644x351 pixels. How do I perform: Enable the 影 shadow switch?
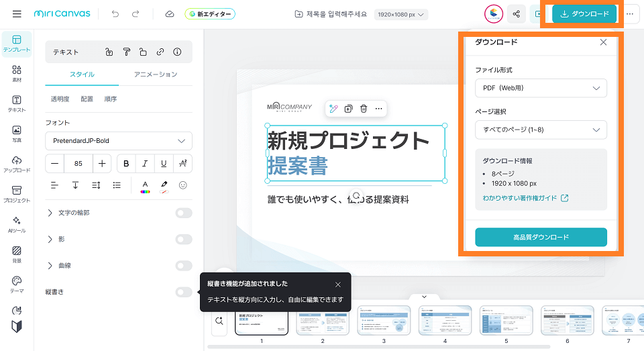coord(183,239)
